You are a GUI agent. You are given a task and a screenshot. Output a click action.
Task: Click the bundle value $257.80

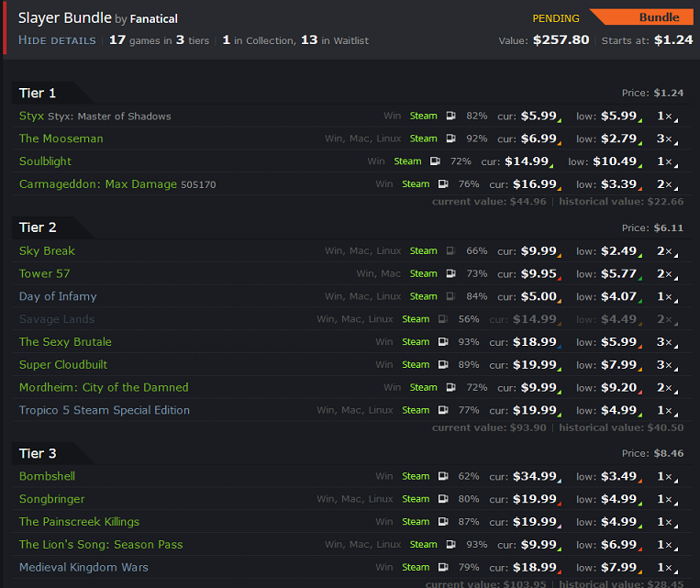point(561,40)
